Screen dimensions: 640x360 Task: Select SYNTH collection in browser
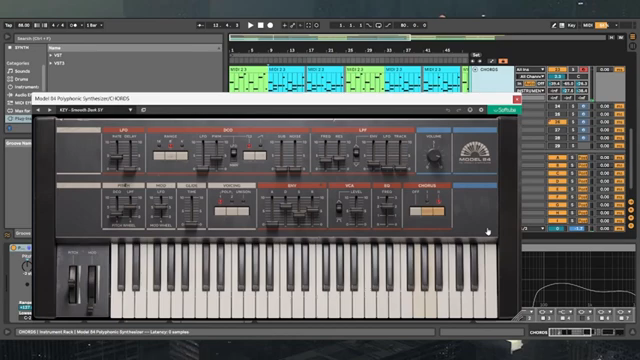point(22,48)
